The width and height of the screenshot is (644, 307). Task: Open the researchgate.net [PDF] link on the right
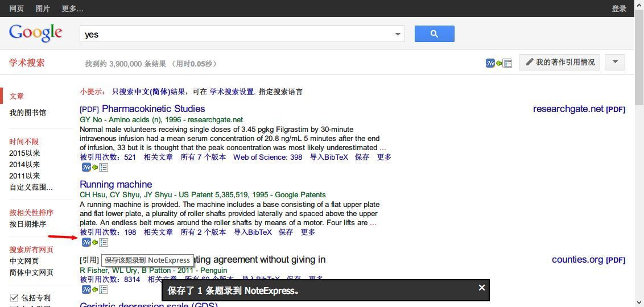coord(579,109)
